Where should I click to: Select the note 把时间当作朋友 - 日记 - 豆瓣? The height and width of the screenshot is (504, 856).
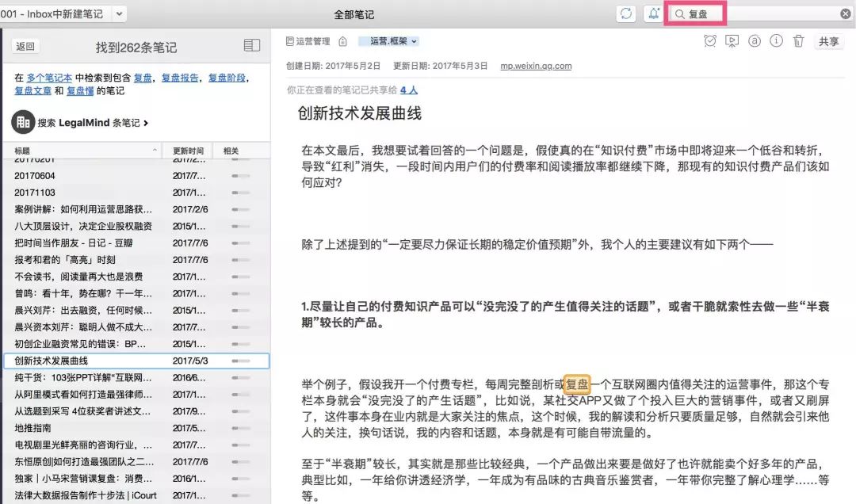tap(136, 243)
